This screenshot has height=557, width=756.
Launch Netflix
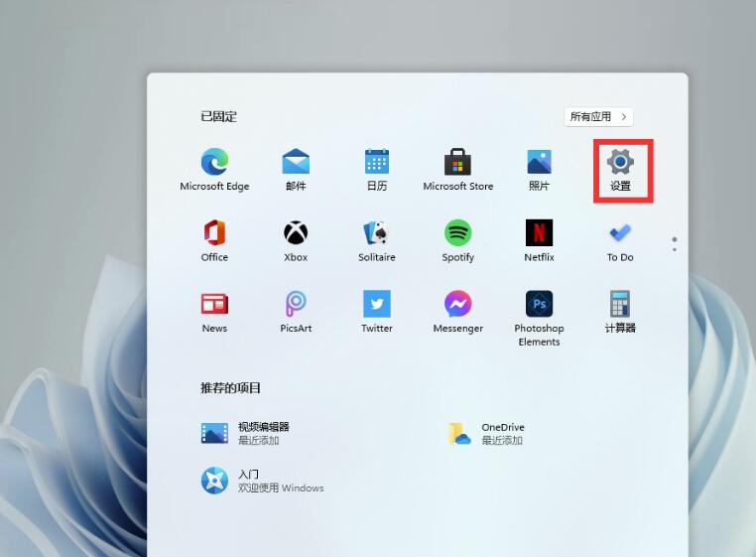point(539,240)
